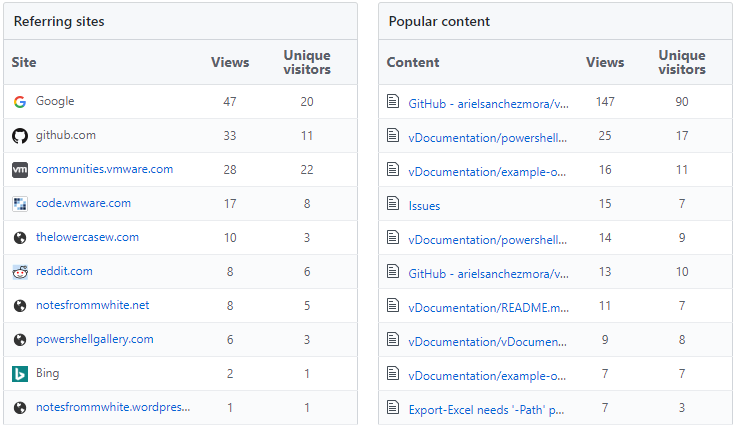Click globe icon beside powershellgallery.com

tap(20, 340)
